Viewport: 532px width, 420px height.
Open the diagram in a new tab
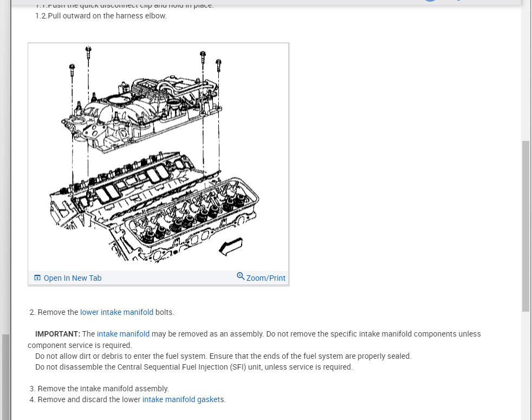pos(68,278)
